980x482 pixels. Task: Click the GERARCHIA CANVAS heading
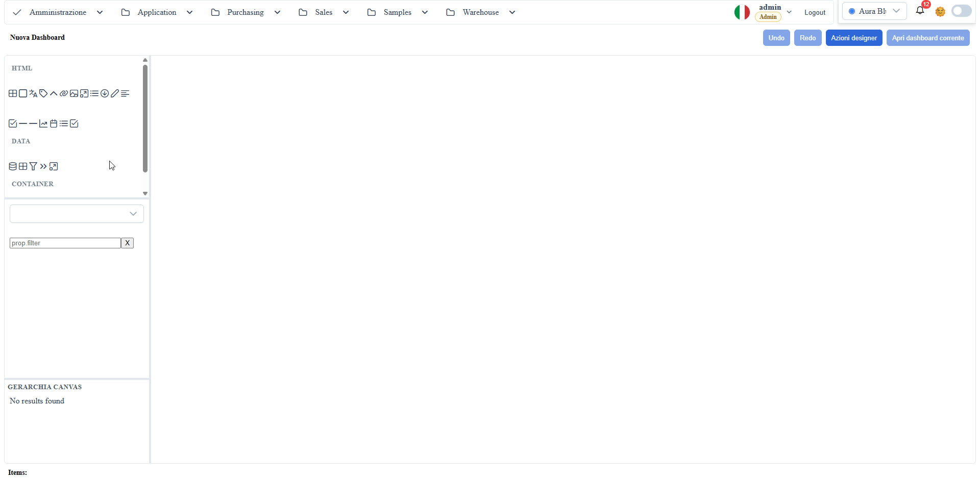[45, 387]
